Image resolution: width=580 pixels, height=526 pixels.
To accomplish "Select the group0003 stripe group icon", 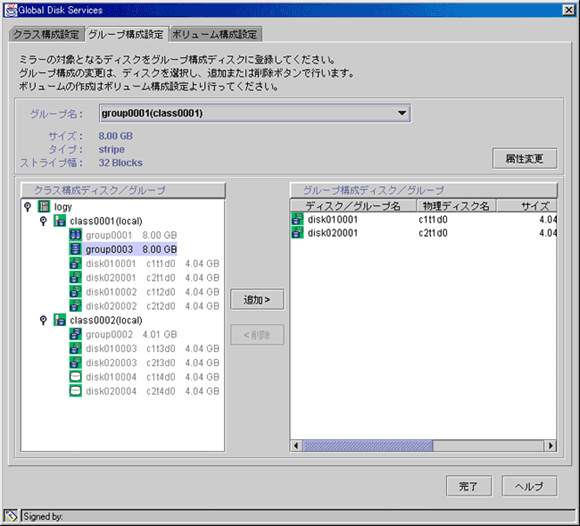I will 75,249.
